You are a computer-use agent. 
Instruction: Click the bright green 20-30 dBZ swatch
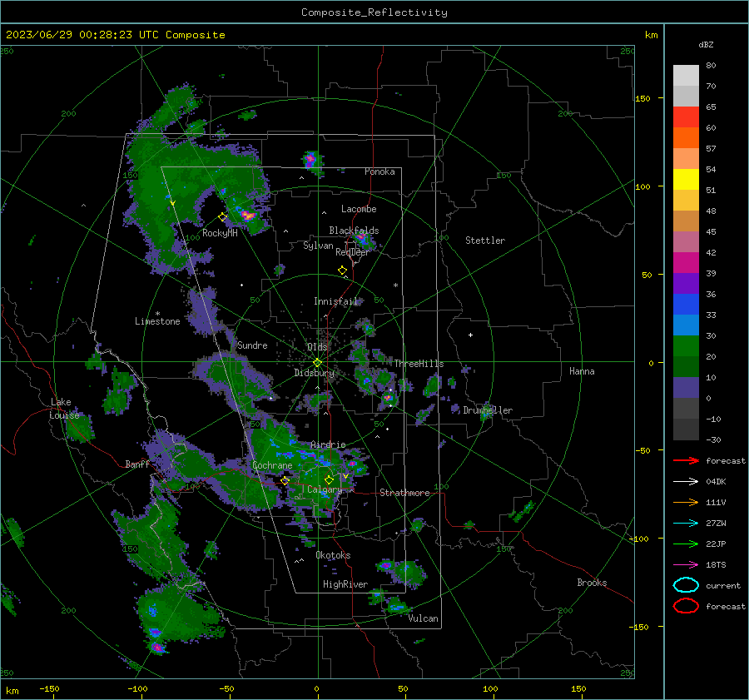tap(686, 346)
